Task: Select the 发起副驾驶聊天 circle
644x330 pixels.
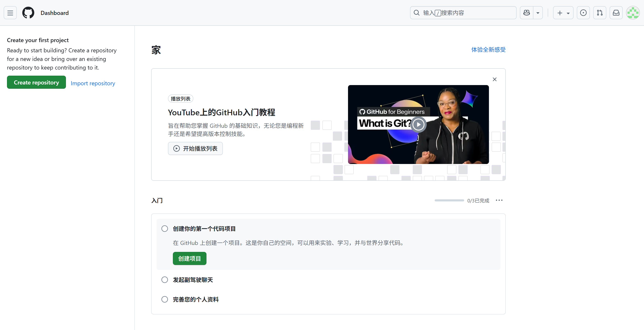Action: coord(164,279)
